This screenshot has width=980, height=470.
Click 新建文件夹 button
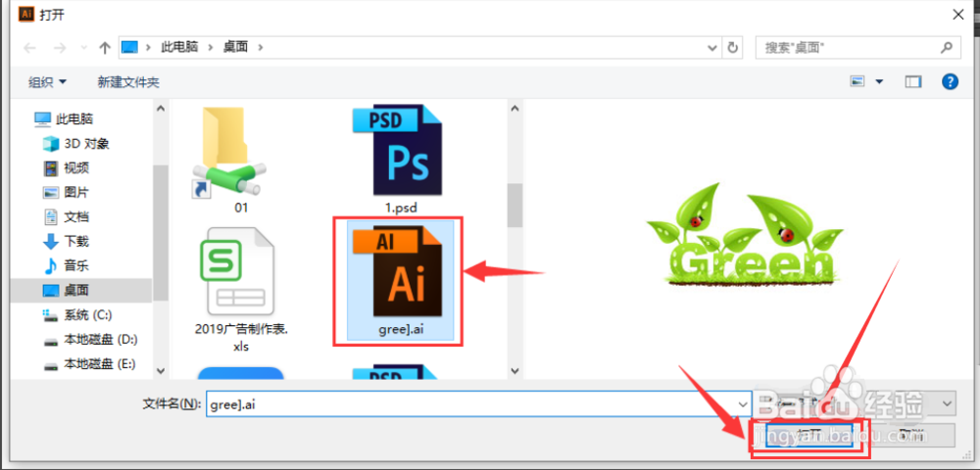128,82
